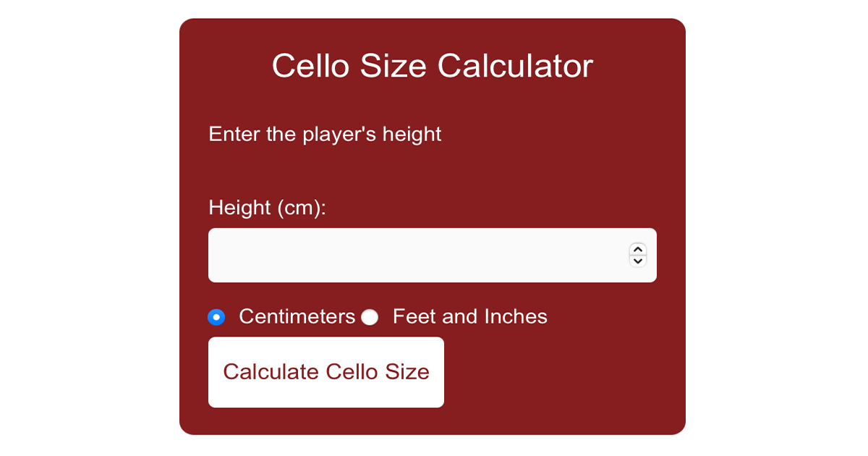Click the player's height instruction text

click(325, 134)
